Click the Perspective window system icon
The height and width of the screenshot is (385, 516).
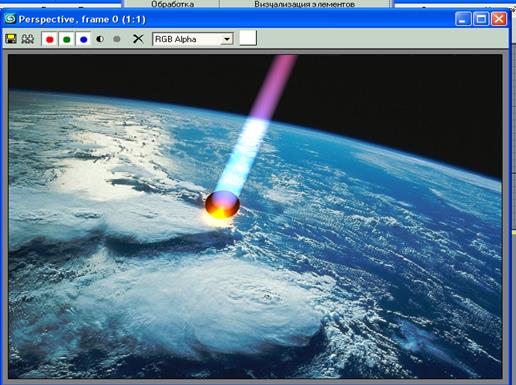click(10, 19)
